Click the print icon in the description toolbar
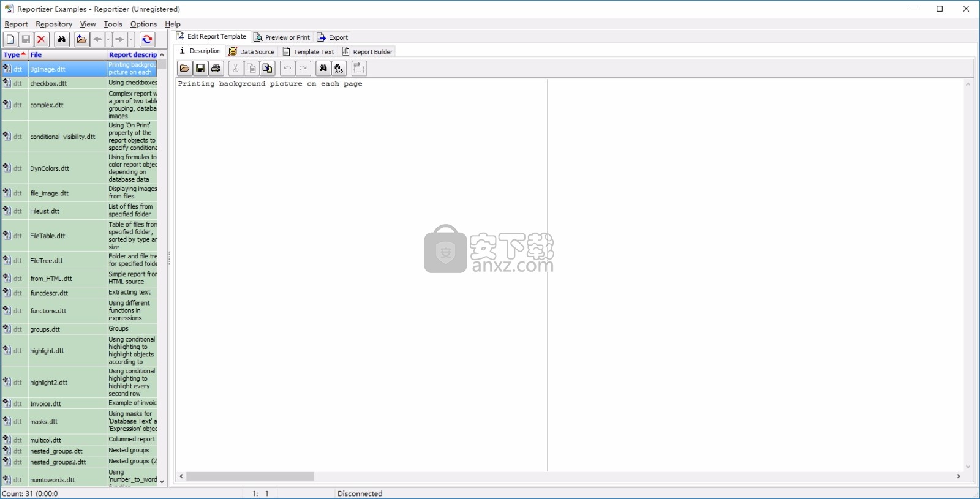Screen dimensions: 980x499 216,69
